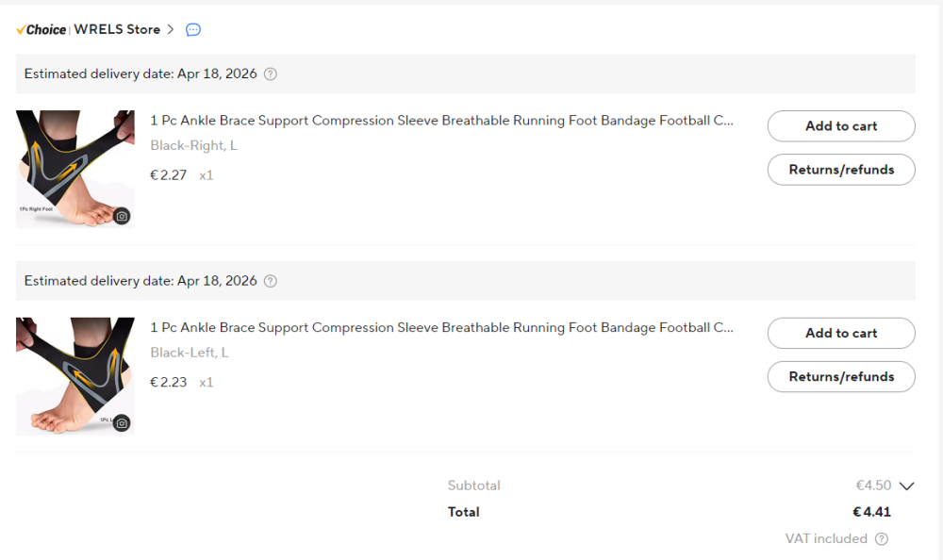Open the right foot ankle brace thumbnail
Image resolution: width=943 pixels, height=560 pixels.
pos(75,169)
